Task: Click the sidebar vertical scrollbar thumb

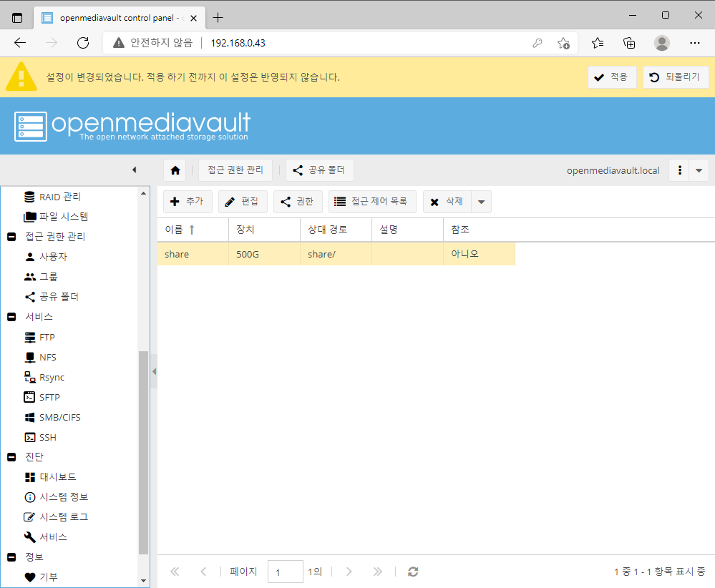Action: (x=144, y=453)
